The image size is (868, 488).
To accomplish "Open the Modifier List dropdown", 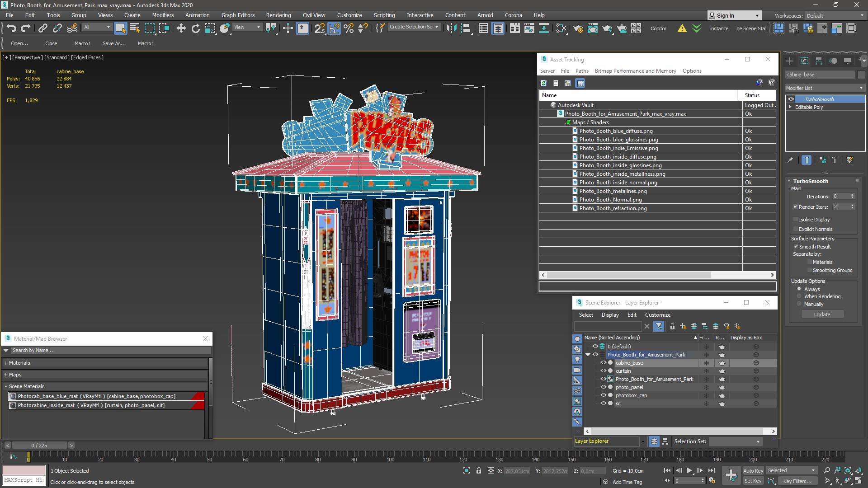I will pyautogui.click(x=825, y=88).
